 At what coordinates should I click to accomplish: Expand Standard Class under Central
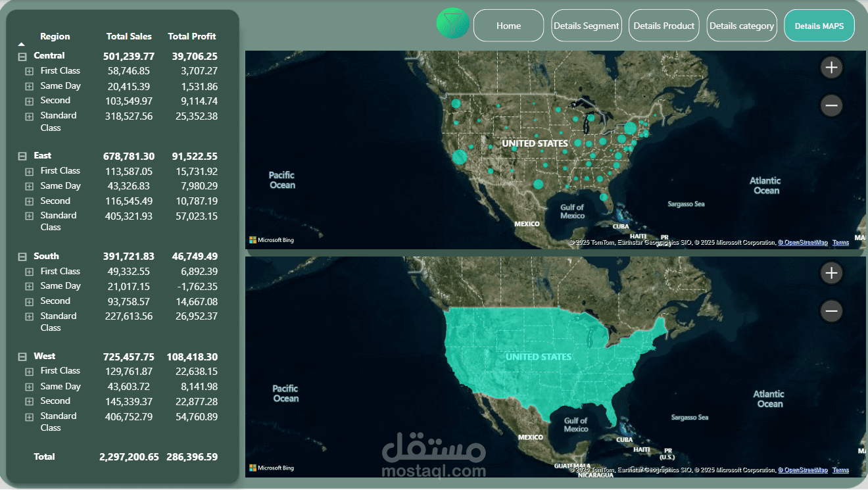pyautogui.click(x=29, y=116)
